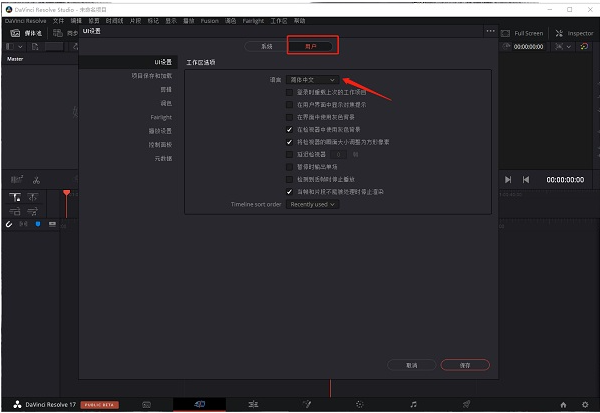This screenshot has width=600, height=413.
Task: Toggle the third unchecked checkbox above the checked ones
Action: 289,117
